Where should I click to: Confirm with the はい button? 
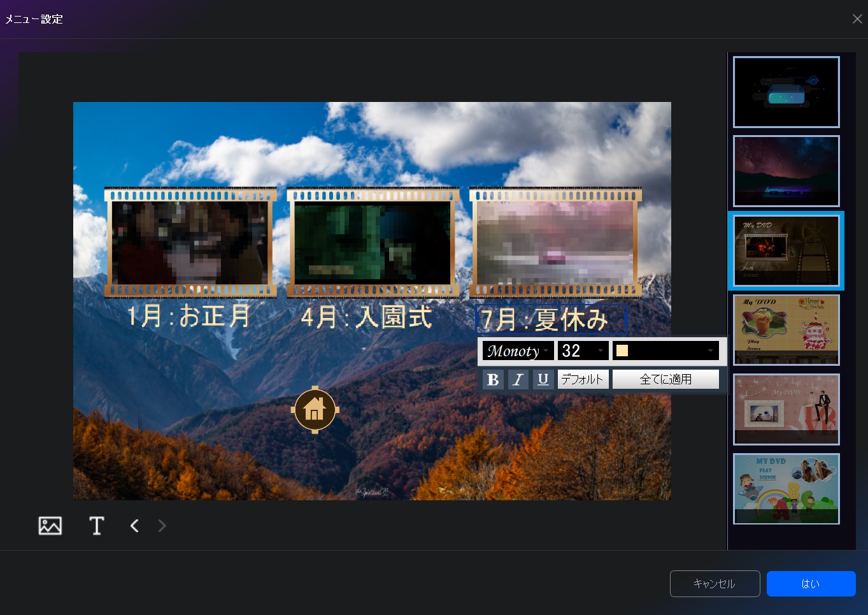coord(811,583)
